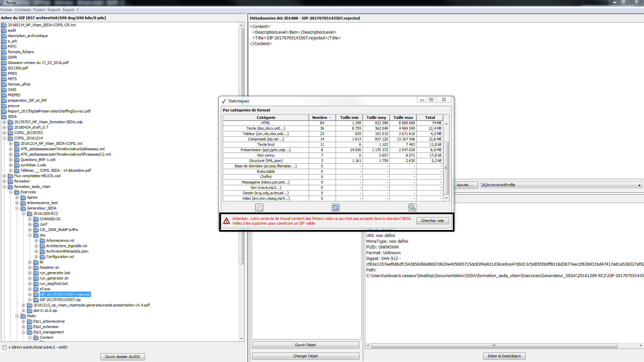Click the copy statistics icon

(x=259, y=207)
